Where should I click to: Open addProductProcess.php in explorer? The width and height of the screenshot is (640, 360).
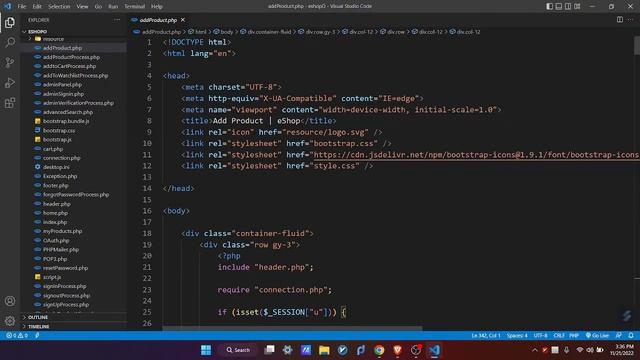pos(71,57)
